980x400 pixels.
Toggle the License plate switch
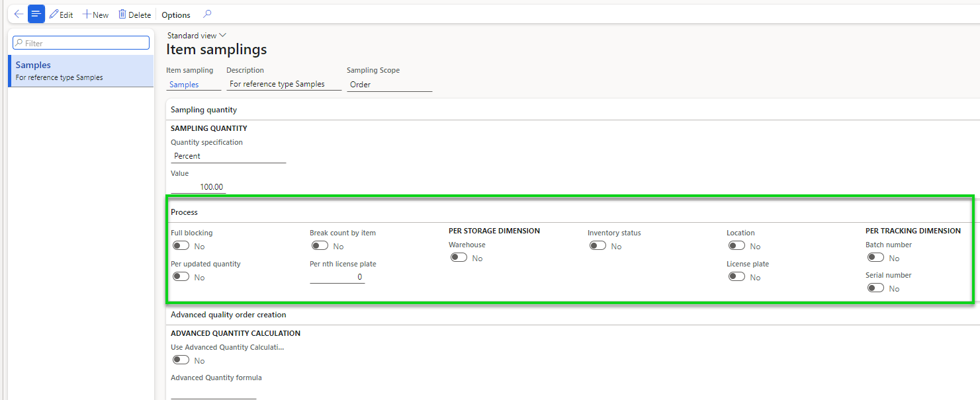[736, 277]
